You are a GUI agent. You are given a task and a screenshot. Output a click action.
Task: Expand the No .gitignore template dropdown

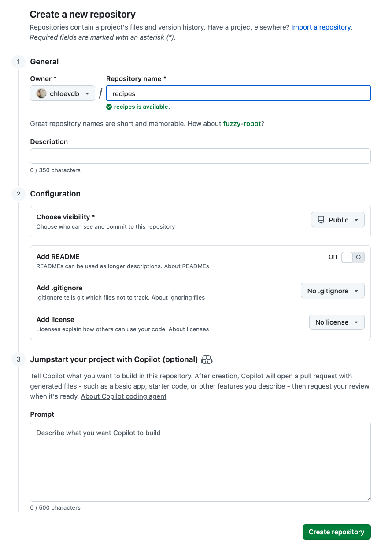pos(333,291)
